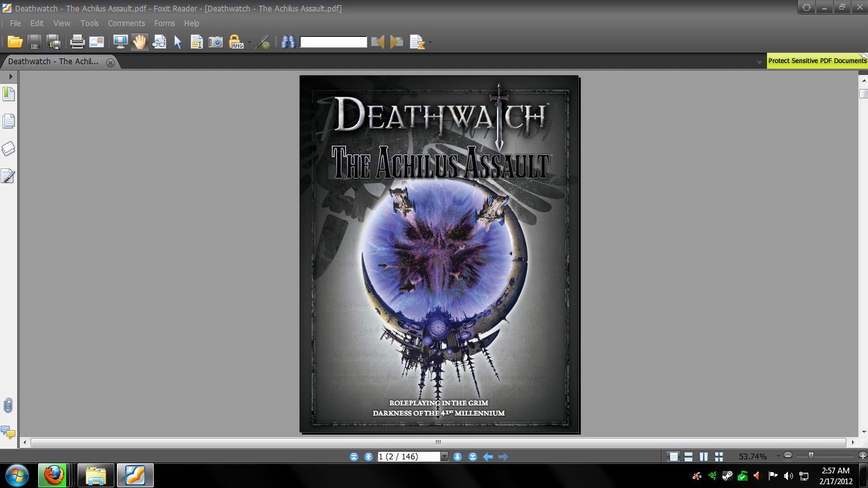Open the Windows Start menu
The image size is (868, 488).
pos(16,475)
